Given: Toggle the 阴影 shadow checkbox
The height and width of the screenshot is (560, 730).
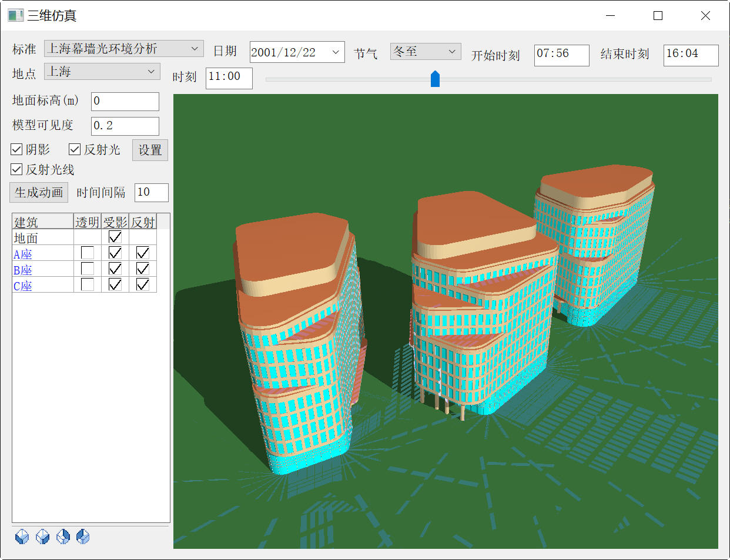Looking at the screenshot, I should 16,150.
